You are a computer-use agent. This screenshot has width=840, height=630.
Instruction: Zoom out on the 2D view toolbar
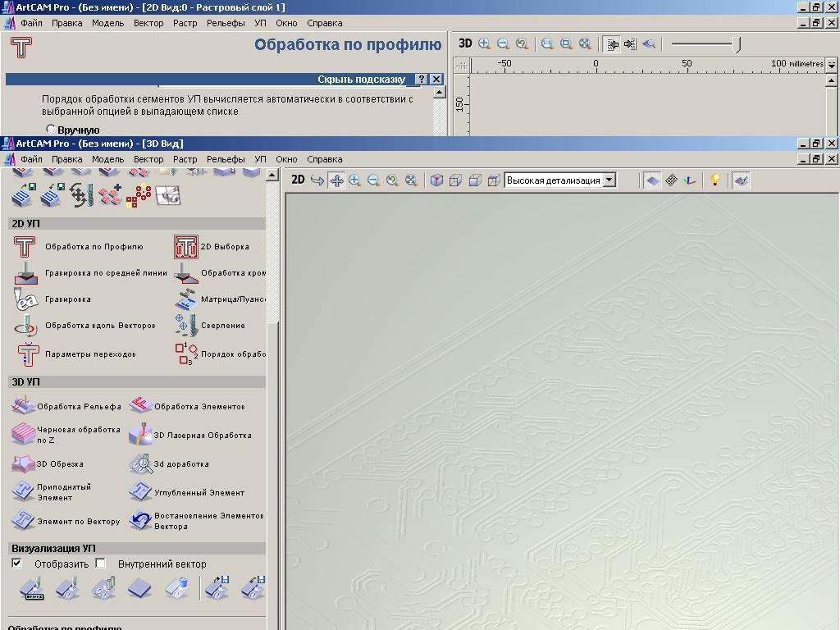(503, 44)
